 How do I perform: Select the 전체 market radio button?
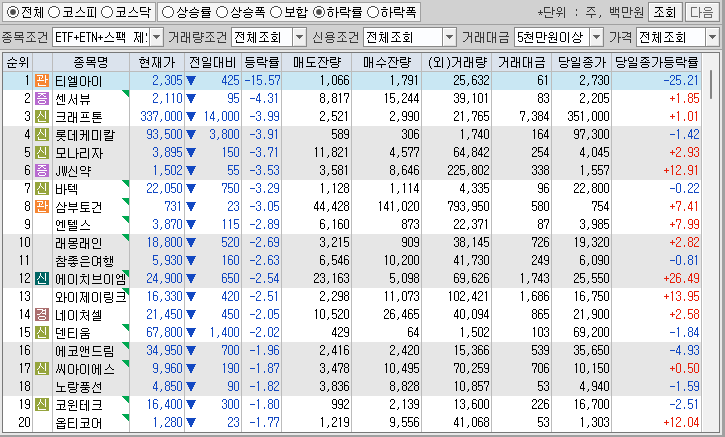point(13,12)
